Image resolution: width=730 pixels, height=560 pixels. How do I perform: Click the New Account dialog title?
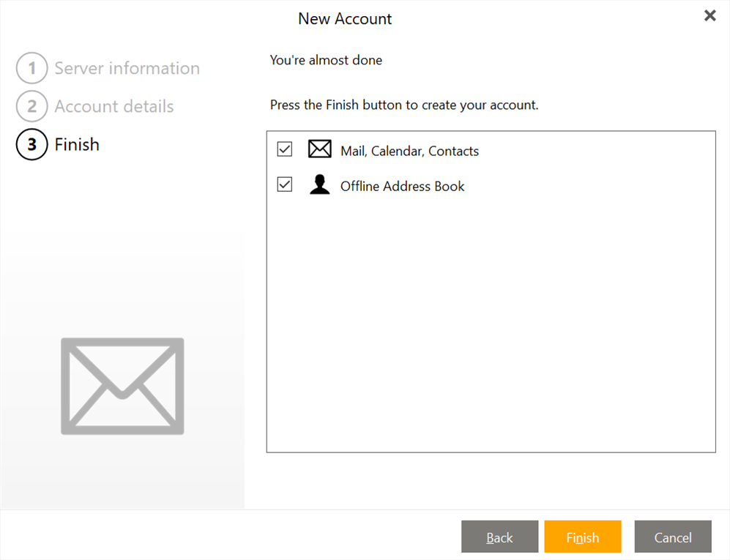tap(345, 18)
